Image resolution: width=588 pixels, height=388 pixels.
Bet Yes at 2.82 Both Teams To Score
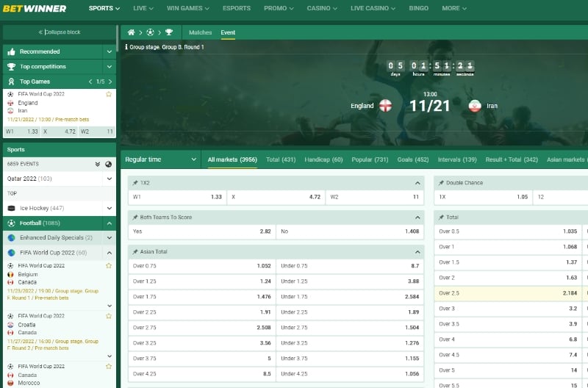(201, 231)
